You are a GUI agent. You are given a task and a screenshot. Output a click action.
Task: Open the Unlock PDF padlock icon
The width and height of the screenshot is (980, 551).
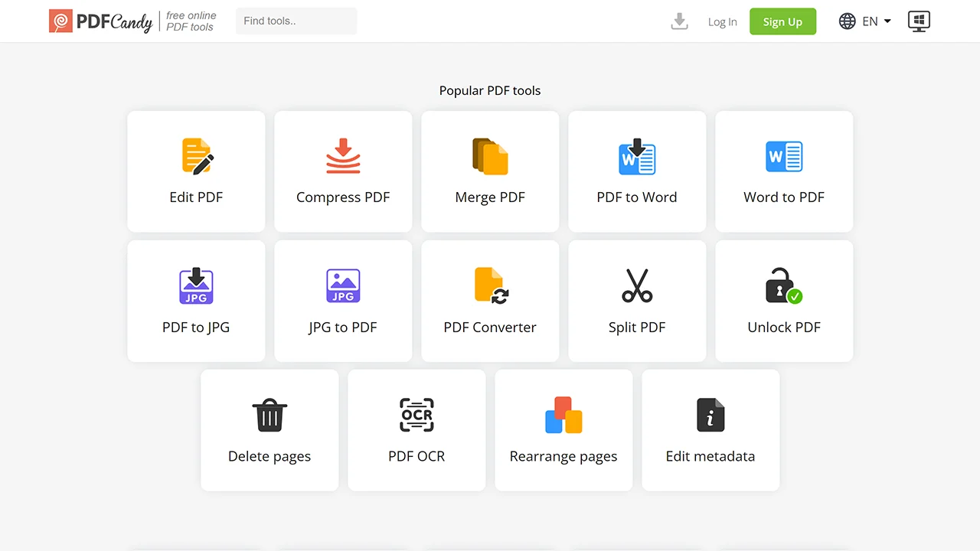[x=784, y=286]
